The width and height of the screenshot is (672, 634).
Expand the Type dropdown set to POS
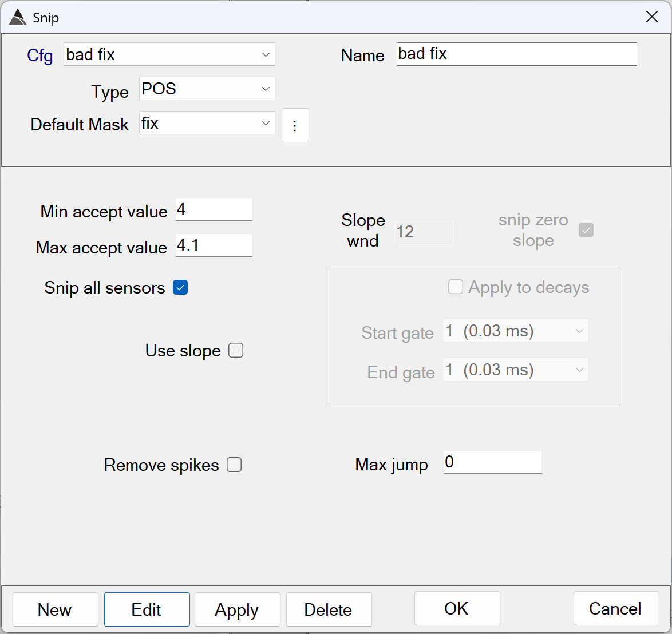[207, 89]
